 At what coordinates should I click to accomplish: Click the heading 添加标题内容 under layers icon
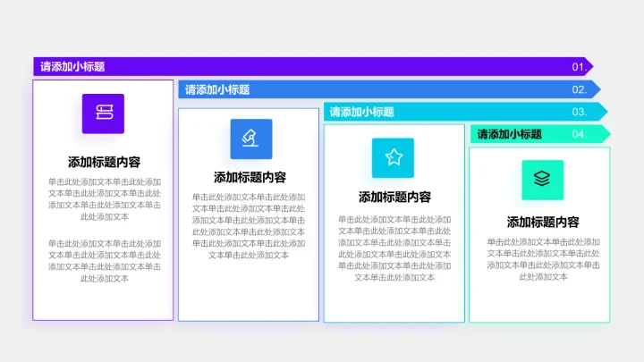[543, 223]
